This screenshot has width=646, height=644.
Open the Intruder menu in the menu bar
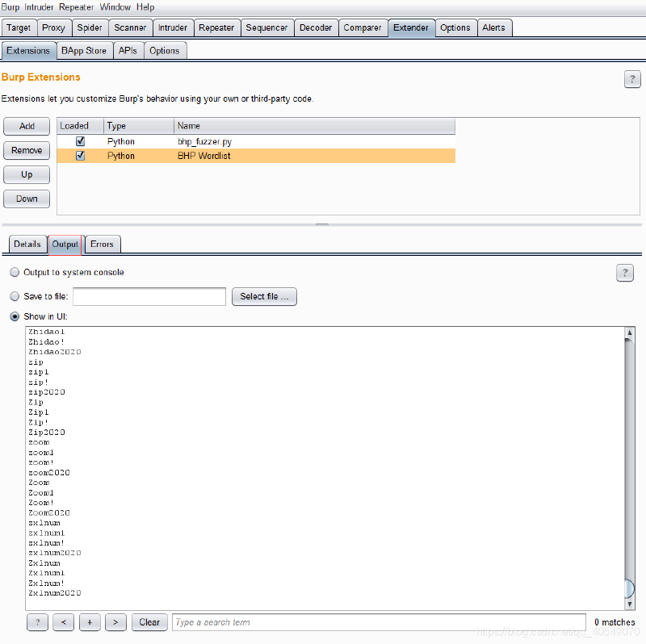[39, 7]
